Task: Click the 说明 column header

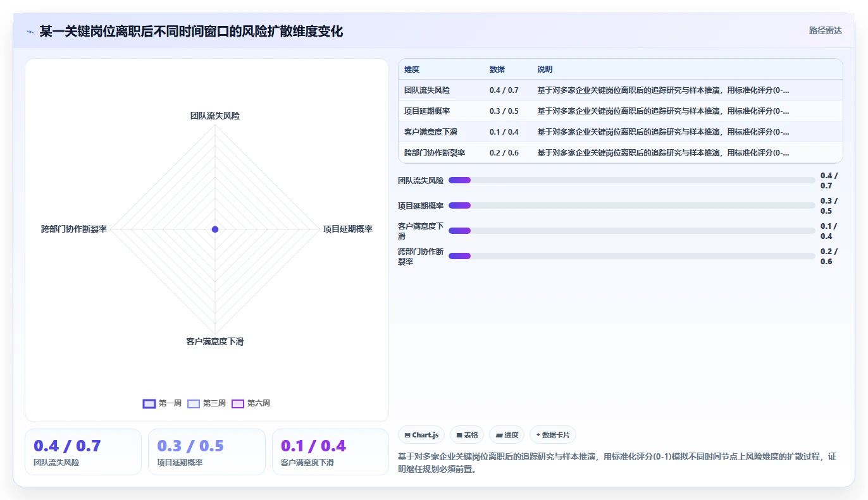Action: (x=545, y=70)
